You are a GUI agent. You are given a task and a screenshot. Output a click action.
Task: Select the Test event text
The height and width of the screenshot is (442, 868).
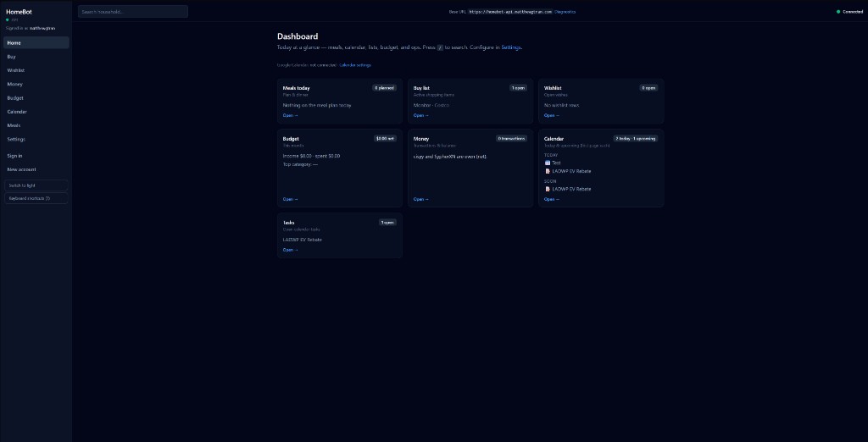pos(556,163)
